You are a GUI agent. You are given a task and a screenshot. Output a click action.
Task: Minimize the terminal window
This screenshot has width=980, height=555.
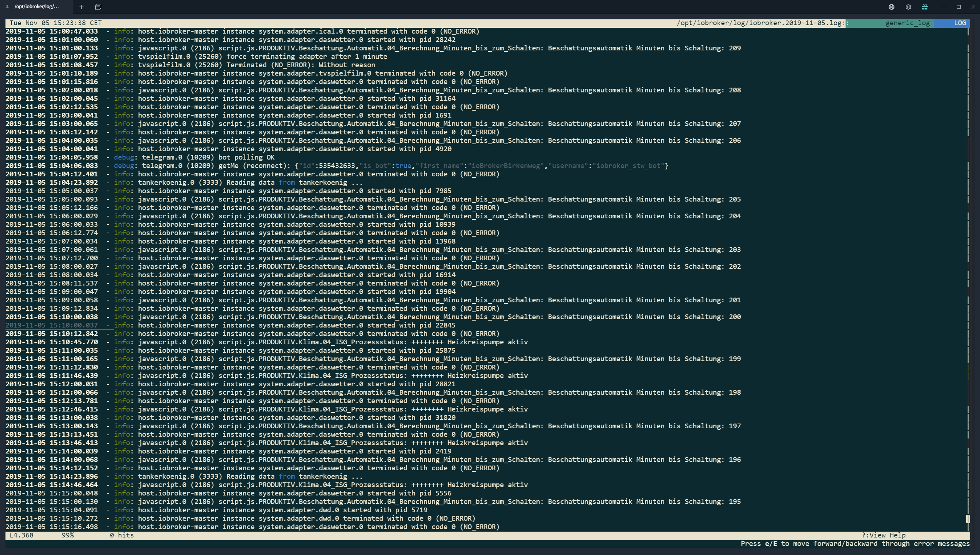pos(944,7)
